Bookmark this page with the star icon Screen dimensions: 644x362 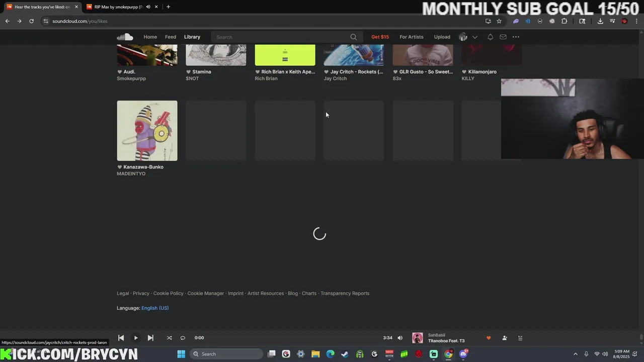(x=499, y=21)
